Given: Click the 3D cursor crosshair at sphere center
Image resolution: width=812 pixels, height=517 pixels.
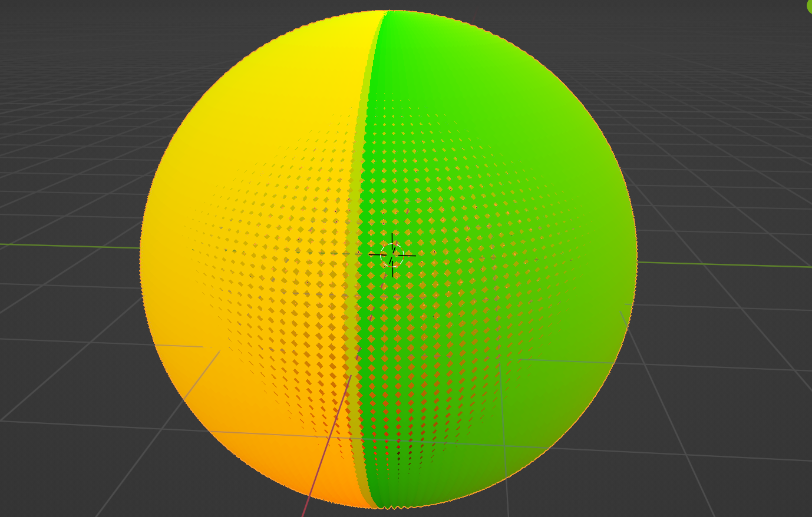Looking at the screenshot, I should (392, 256).
